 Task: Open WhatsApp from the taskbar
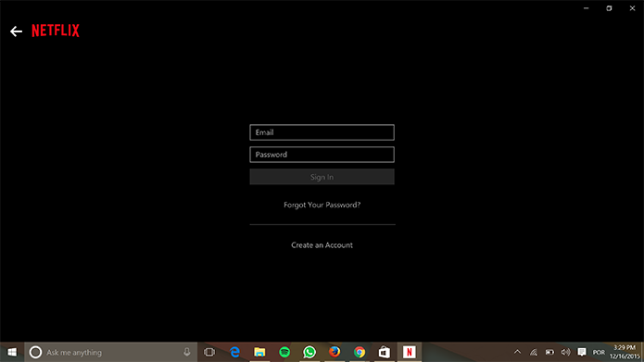point(309,352)
